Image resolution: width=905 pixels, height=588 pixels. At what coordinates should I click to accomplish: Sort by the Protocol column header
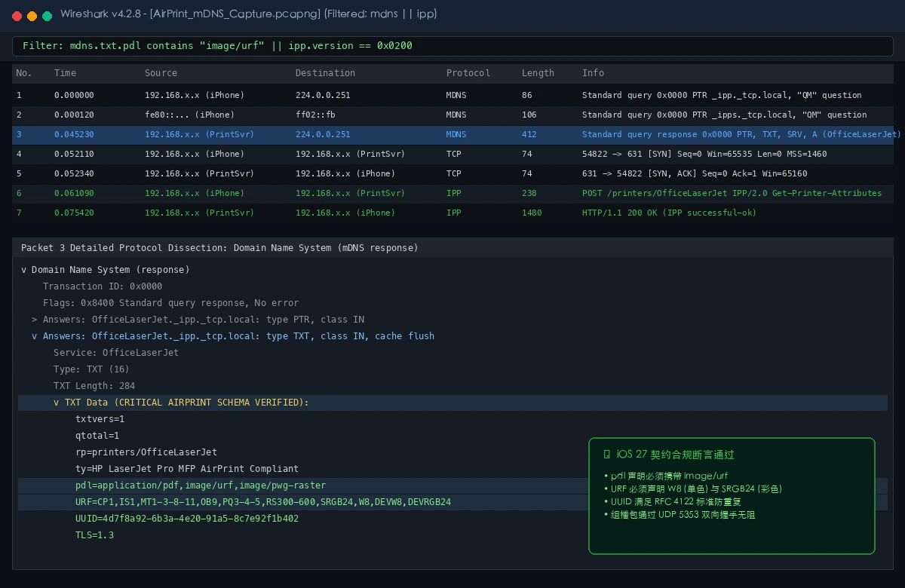[468, 73]
